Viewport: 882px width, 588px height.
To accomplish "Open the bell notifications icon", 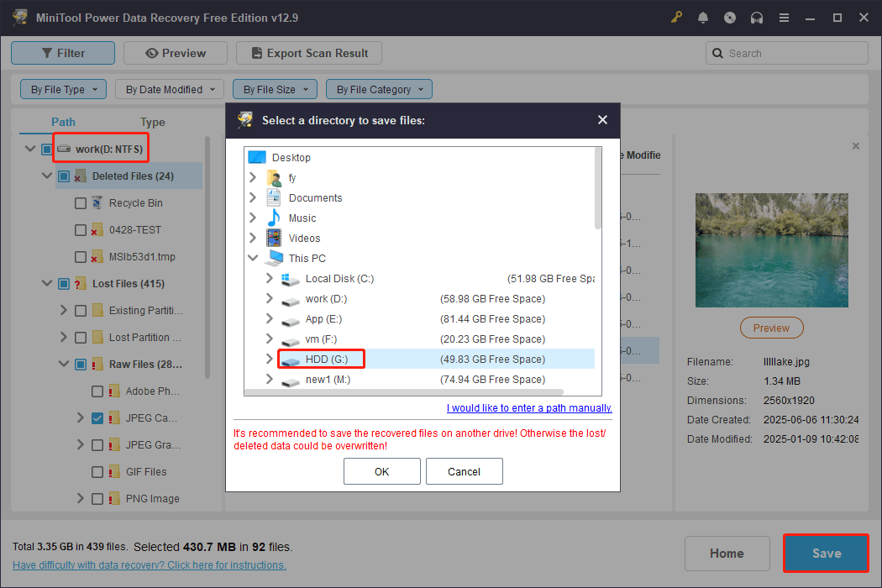I will click(702, 18).
